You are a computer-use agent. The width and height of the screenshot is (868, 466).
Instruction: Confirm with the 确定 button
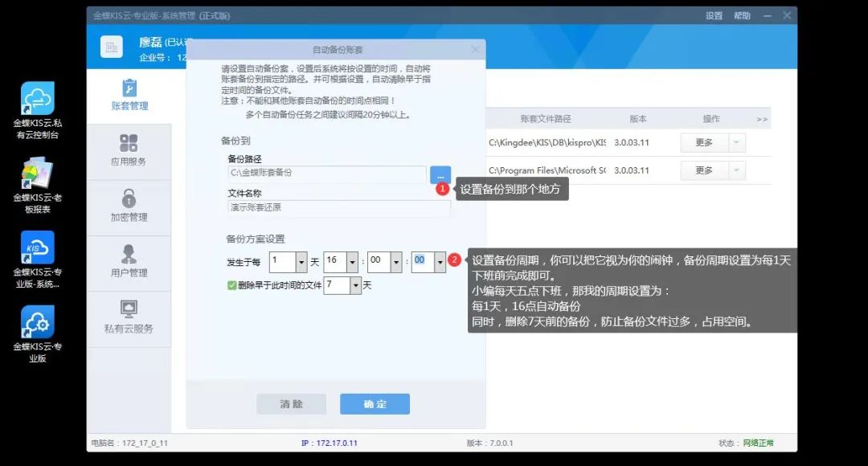(x=375, y=404)
